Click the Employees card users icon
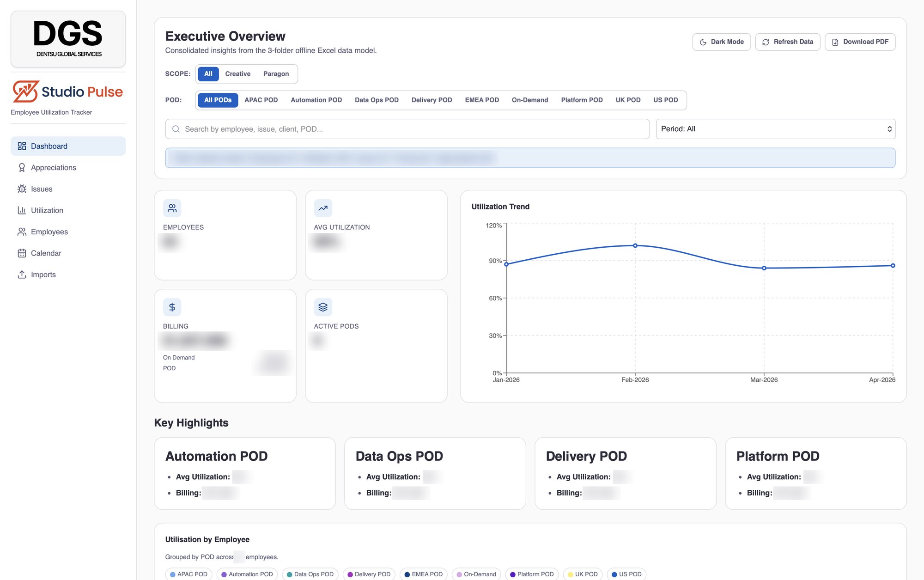The width and height of the screenshot is (924, 580). click(172, 208)
